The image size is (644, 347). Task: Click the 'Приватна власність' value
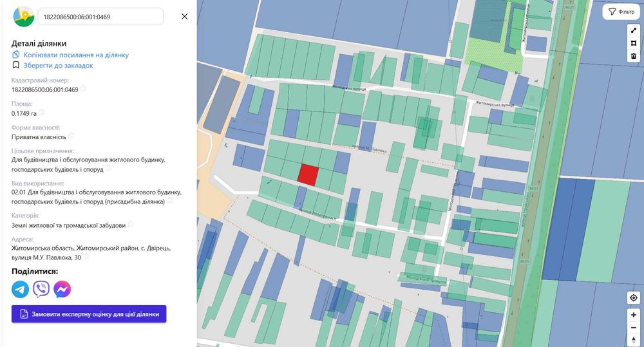(x=39, y=136)
